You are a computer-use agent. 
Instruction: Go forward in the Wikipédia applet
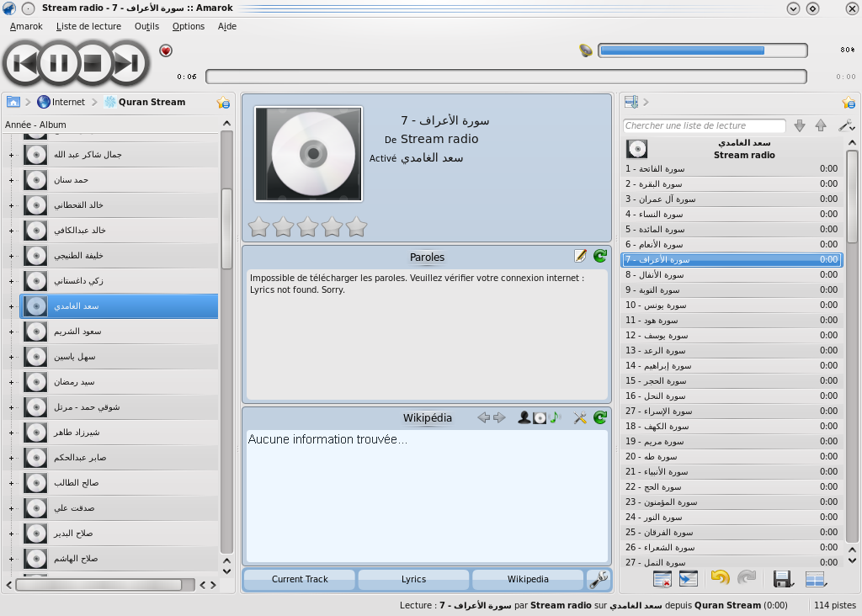click(499, 417)
